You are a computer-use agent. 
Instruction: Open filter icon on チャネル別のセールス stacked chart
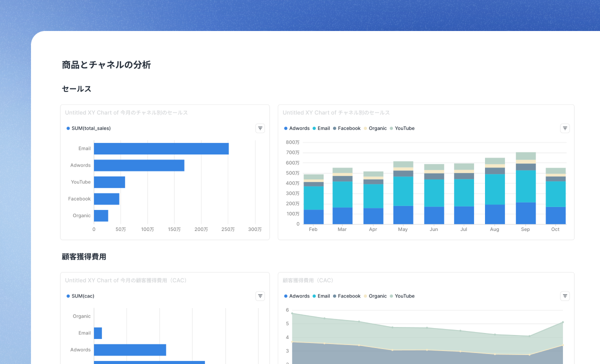[565, 128]
